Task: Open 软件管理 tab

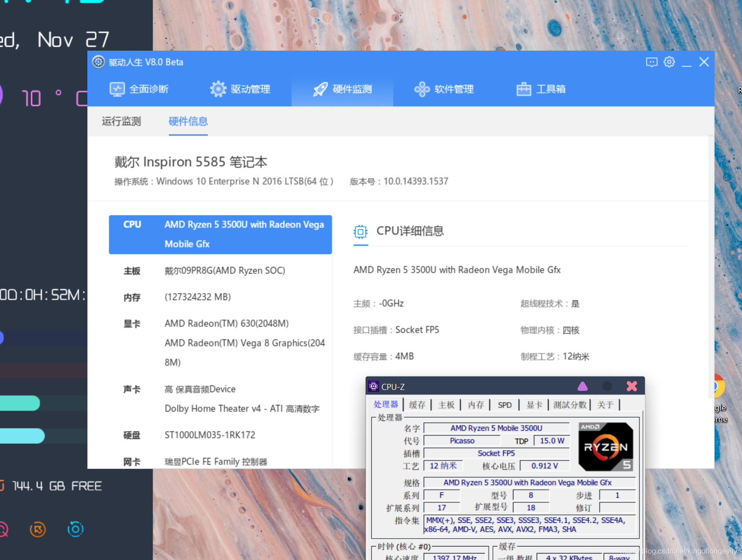Action: [x=444, y=89]
